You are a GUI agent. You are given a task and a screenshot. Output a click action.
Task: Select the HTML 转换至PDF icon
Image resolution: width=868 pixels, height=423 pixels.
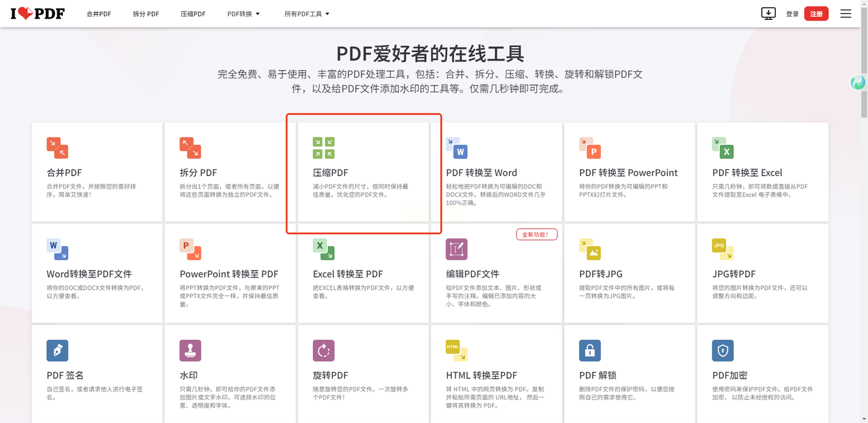click(457, 351)
